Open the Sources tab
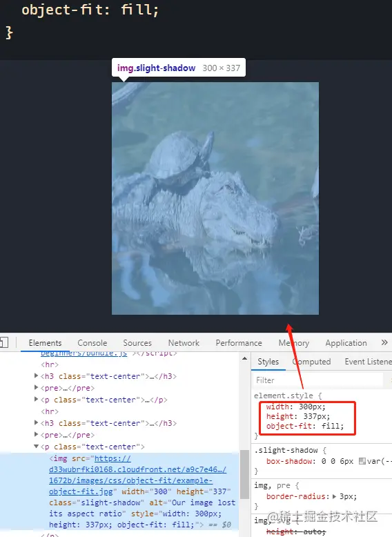Viewport: 392px width, 537px height. click(137, 343)
